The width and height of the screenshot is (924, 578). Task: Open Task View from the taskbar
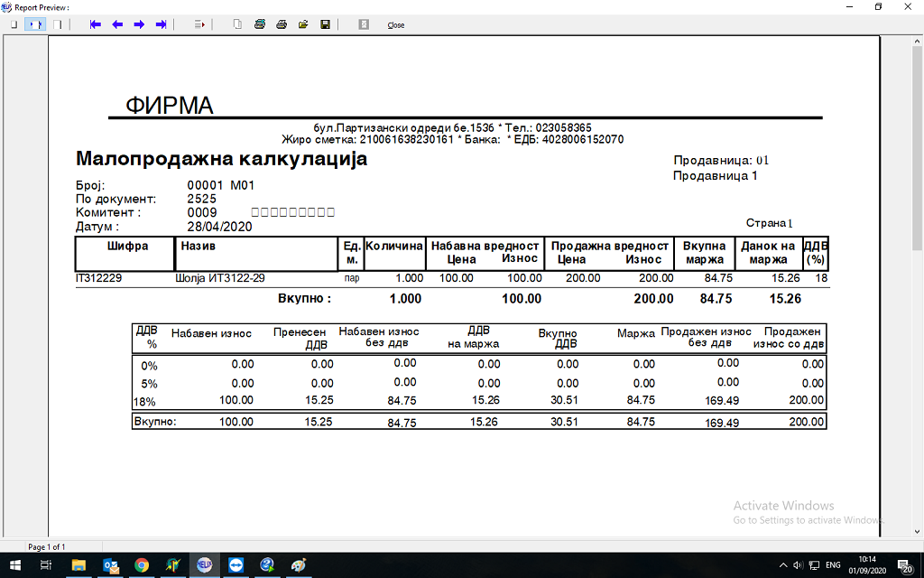point(45,565)
